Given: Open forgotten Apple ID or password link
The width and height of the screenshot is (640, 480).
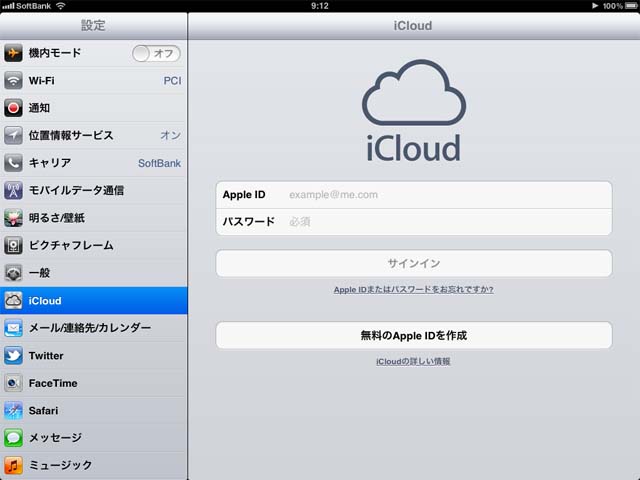Looking at the screenshot, I should click(x=413, y=289).
